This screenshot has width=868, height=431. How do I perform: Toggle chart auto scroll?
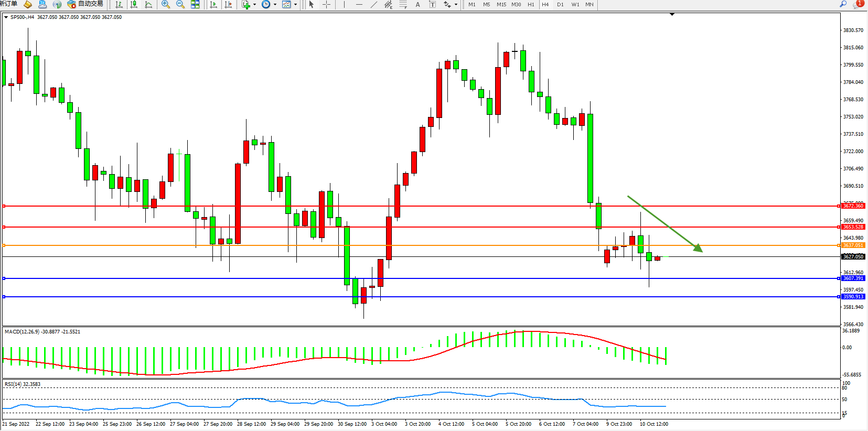click(213, 5)
